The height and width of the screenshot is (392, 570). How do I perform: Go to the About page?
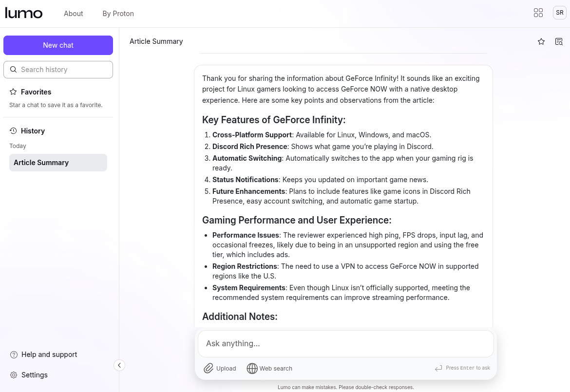74,14
